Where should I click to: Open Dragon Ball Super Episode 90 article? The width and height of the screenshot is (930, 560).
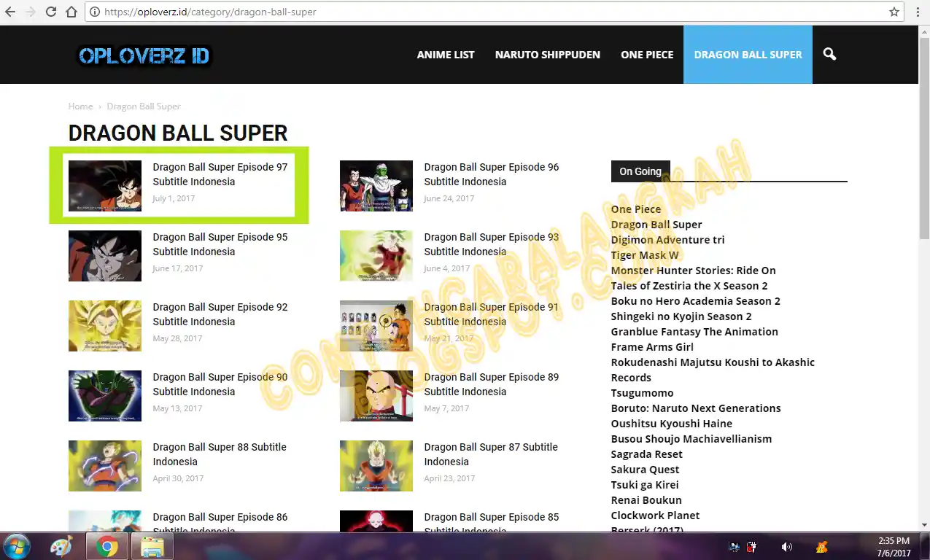[x=220, y=384]
